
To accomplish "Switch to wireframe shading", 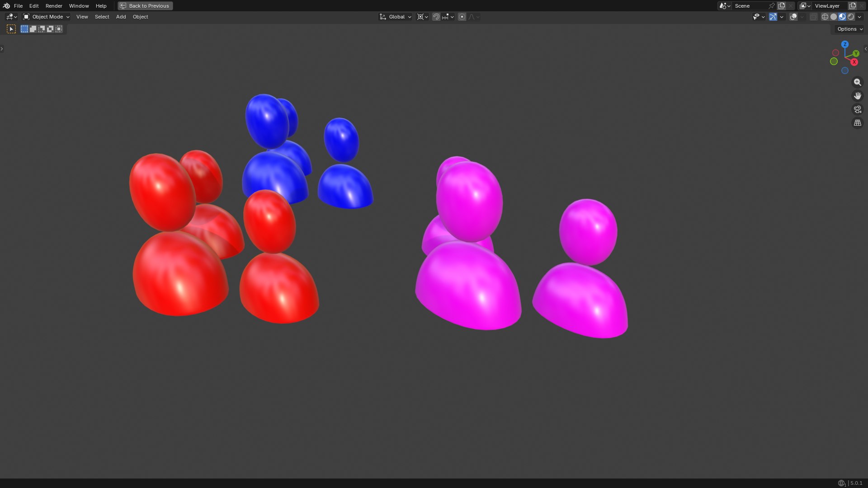I will [x=825, y=17].
